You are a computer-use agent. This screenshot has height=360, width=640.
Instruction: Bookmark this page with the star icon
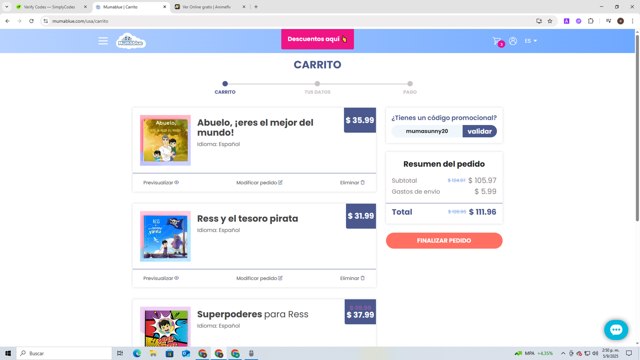tap(550, 21)
